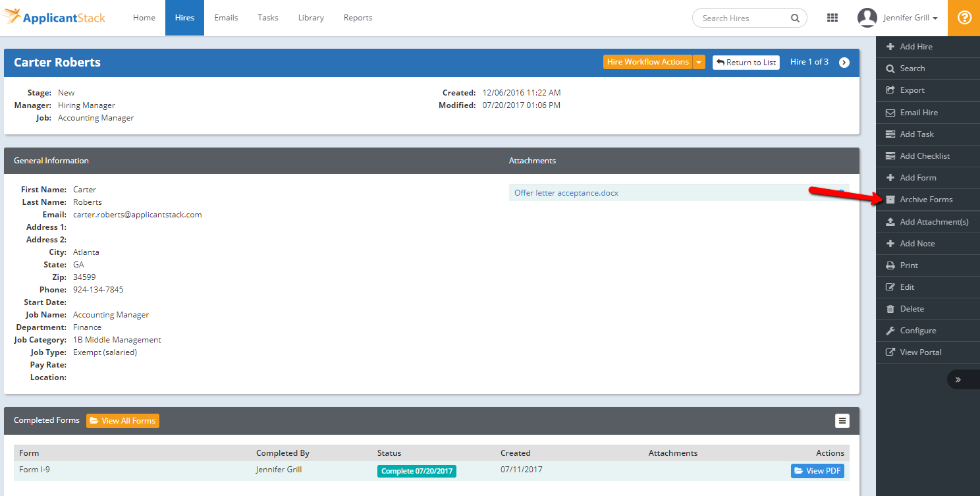Open the Library menu
Viewport: 980px width, 496px height.
(x=311, y=18)
